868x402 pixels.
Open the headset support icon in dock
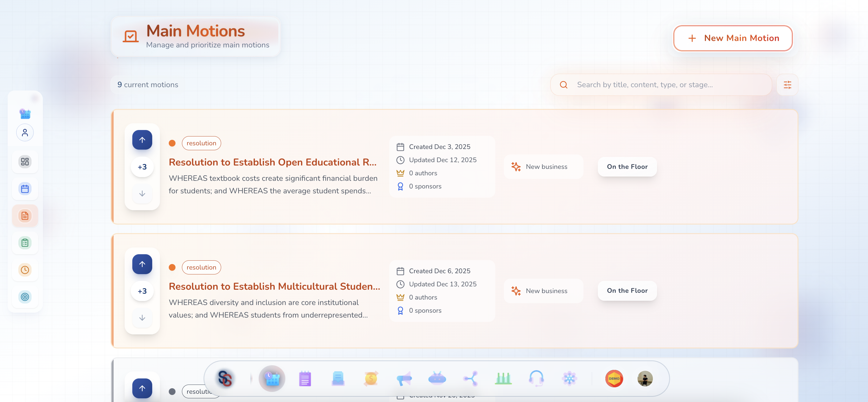[536, 379]
